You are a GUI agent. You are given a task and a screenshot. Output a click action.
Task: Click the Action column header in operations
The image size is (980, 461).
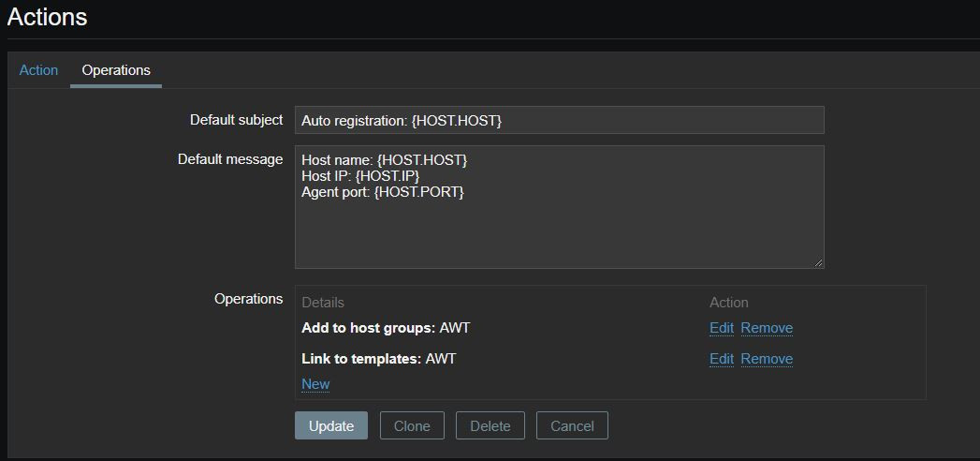click(729, 303)
